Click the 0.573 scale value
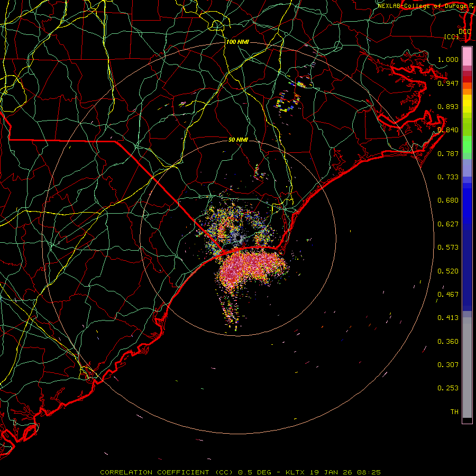The width and height of the screenshot is (476, 476). (x=448, y=248)
